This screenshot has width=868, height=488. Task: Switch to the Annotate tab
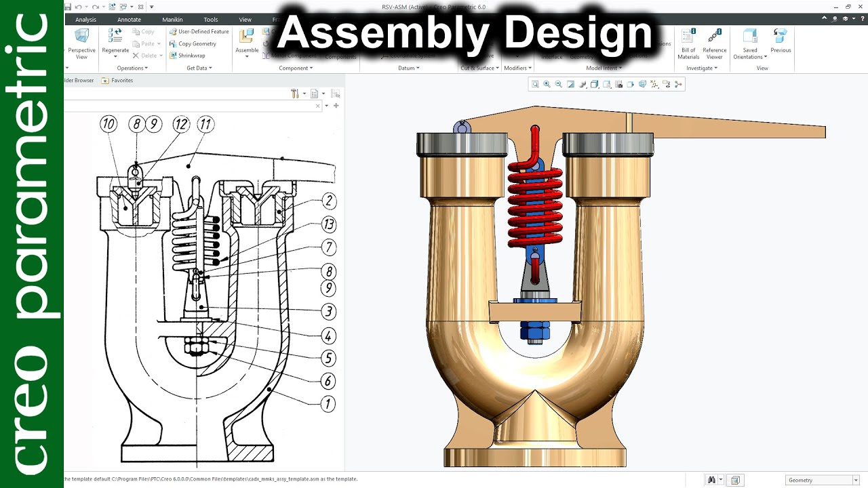129,20
